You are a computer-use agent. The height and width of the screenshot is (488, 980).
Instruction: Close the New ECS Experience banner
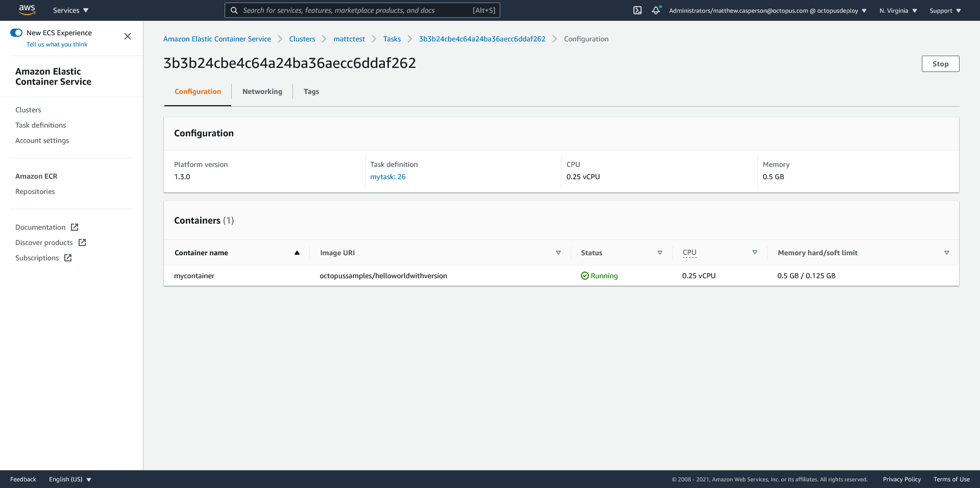128,36
